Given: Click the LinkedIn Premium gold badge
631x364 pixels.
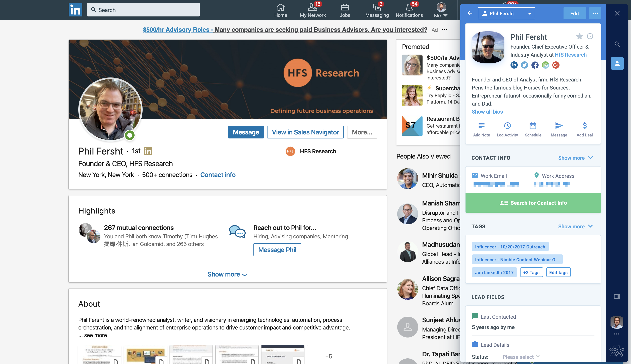Looking at the screenshot, I should (x=148, y=151).
